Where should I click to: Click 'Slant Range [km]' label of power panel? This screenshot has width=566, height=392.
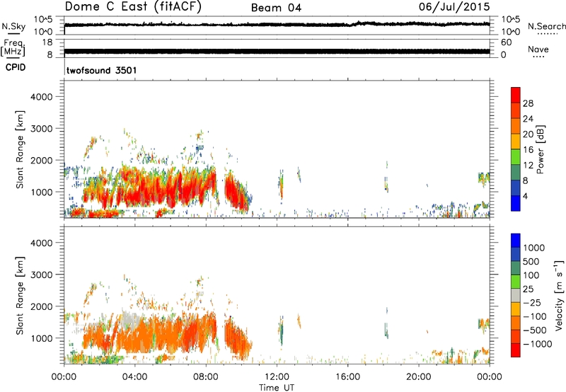(x=20, y=149)
